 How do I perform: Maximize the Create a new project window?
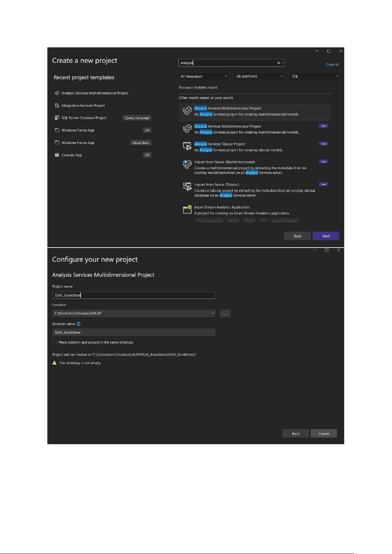tap(329, 51)
